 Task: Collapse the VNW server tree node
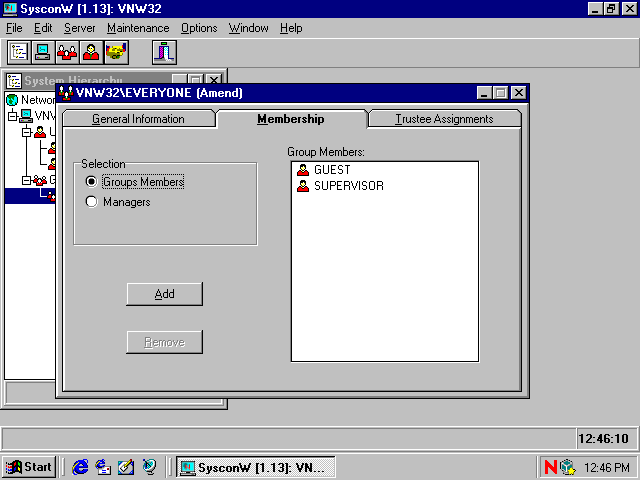pos(13,116)
